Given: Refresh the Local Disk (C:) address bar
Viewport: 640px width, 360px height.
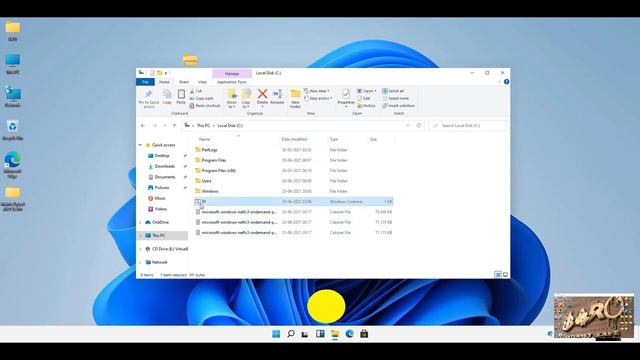Looking at the screenshot, I should tap(418, 126).
